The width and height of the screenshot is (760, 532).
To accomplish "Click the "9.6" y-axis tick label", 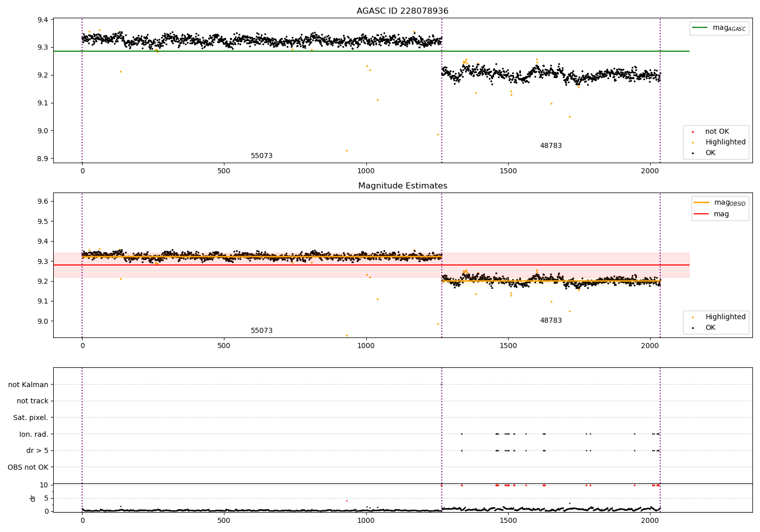I will click(43, 202).
